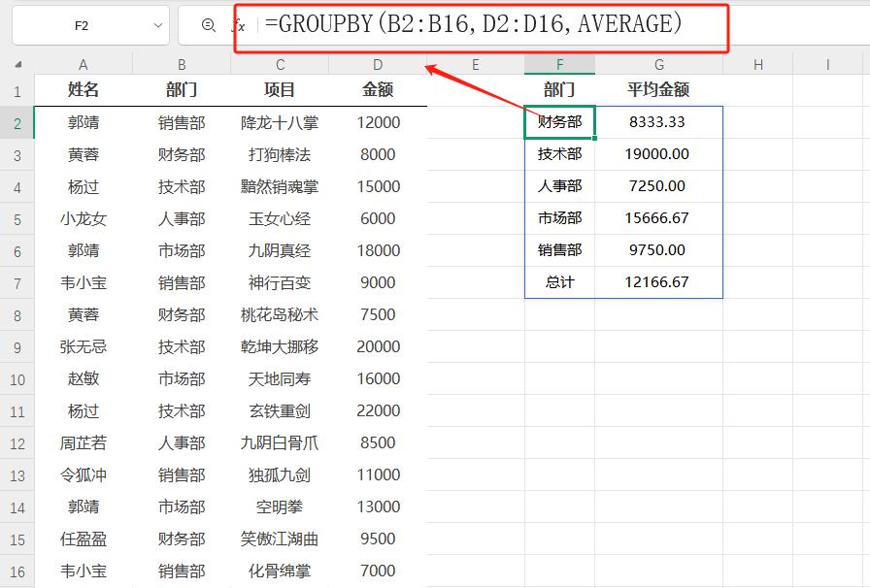Screen dimensions: 870x588
Task: Click the cell 黯然销魂掌
Action: coord(280,187)
